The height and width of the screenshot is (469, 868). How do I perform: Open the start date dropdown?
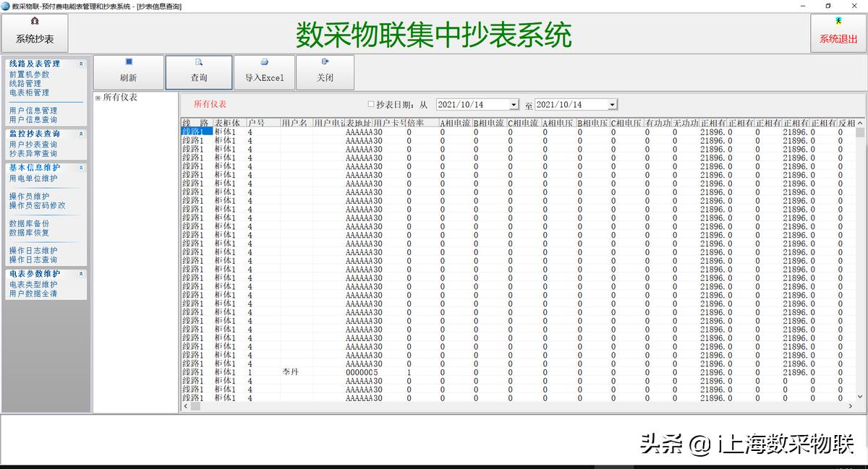point(514,105)
